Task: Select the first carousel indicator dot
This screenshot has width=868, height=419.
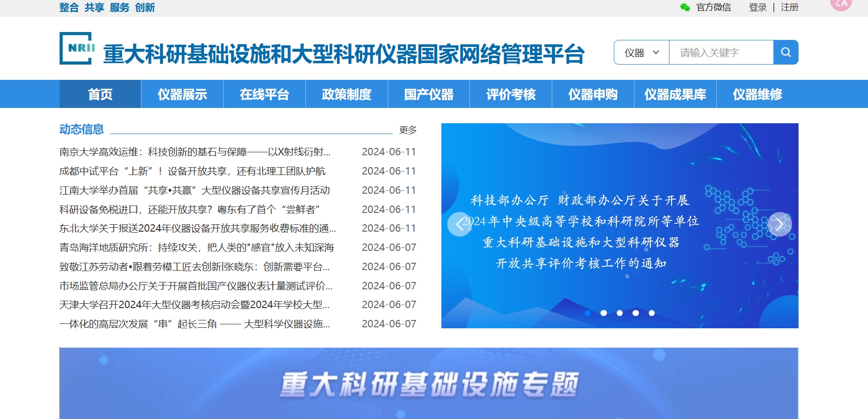Action: (588, 313)
